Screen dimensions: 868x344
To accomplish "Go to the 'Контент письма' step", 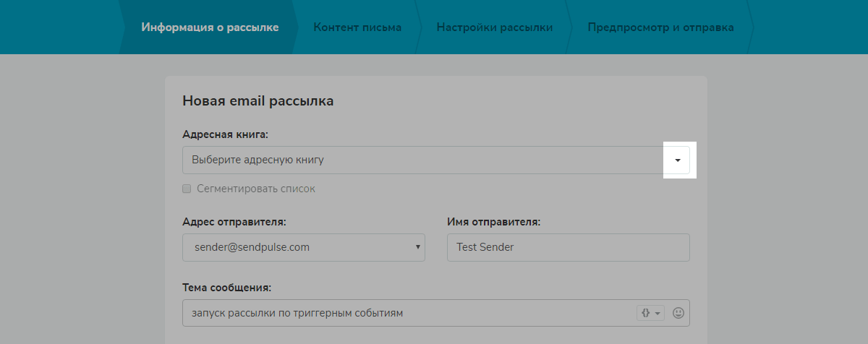I will coord(357,27).
